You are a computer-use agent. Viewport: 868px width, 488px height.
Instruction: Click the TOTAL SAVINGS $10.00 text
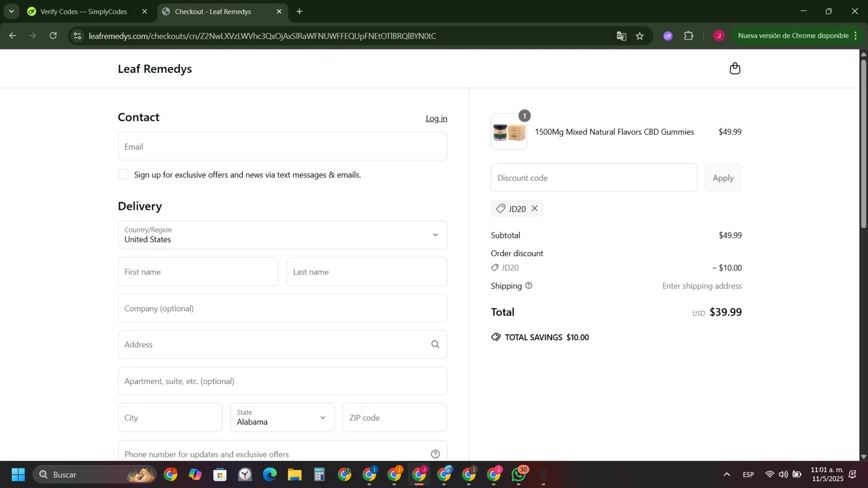[x=547, y=337]
